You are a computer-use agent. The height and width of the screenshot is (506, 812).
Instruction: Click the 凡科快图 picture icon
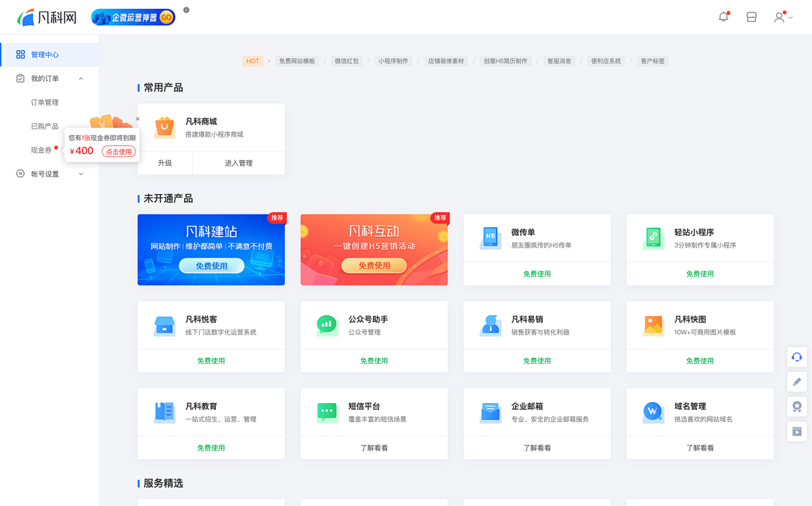click(x=653, y=325)
